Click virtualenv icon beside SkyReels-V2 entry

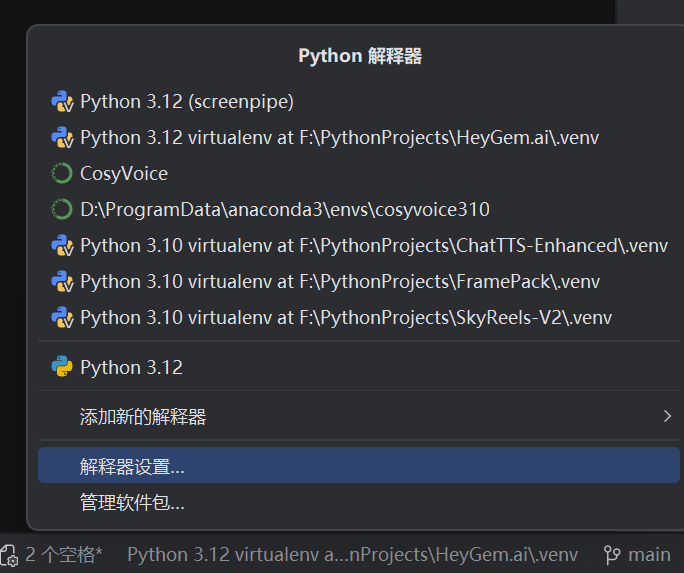(62, 318)
